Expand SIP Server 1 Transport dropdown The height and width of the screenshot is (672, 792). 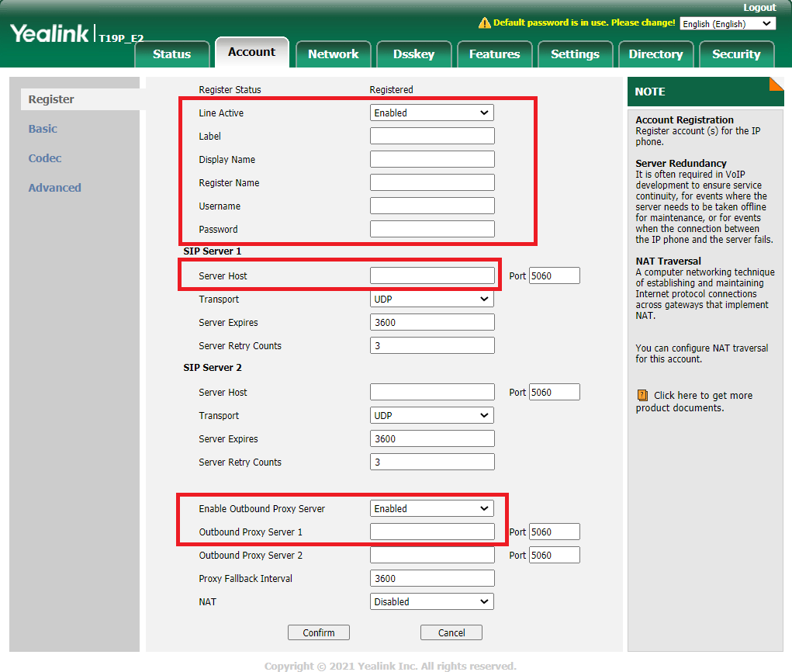pyautogui.click(x=431, y=300)
